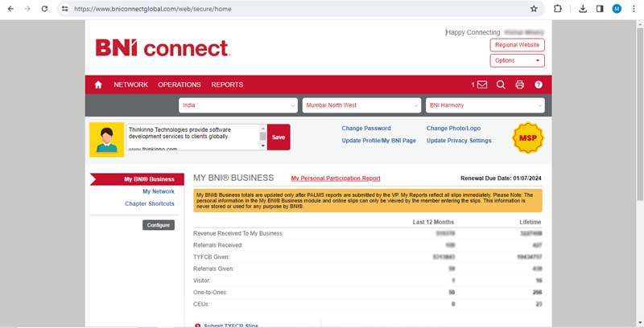Click the Renewal Due Date text
Viewport: 644px width, 328px height.
pyautogui.click(x=501, y=178)
